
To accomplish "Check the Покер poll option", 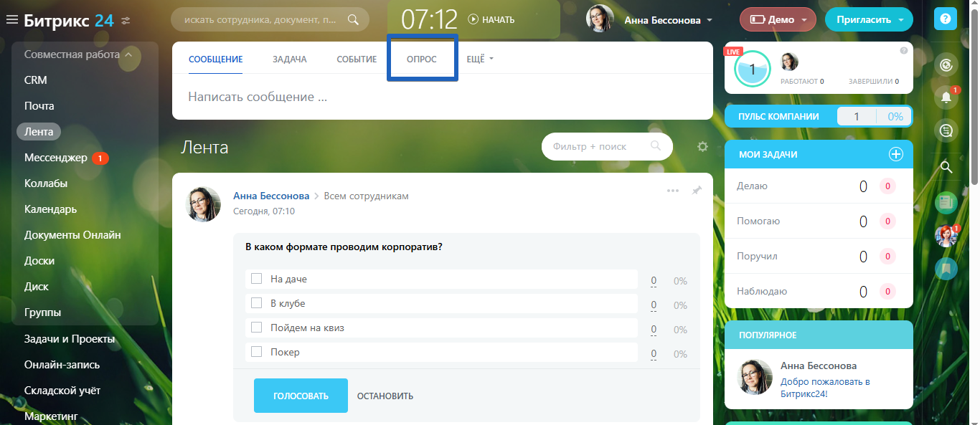I will [256, 352].
